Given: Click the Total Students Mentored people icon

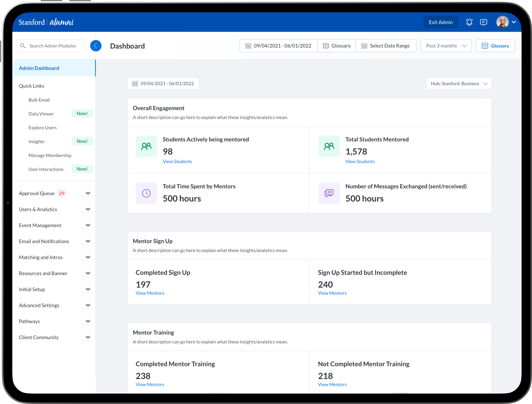Looking at the screenshot, I should click(x=329, y=146).
